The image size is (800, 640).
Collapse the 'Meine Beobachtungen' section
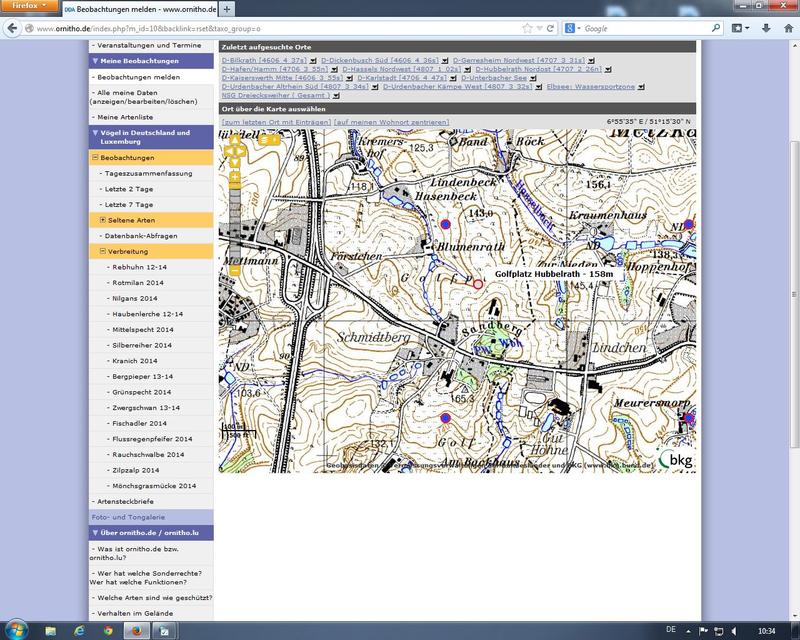point(95,61)
